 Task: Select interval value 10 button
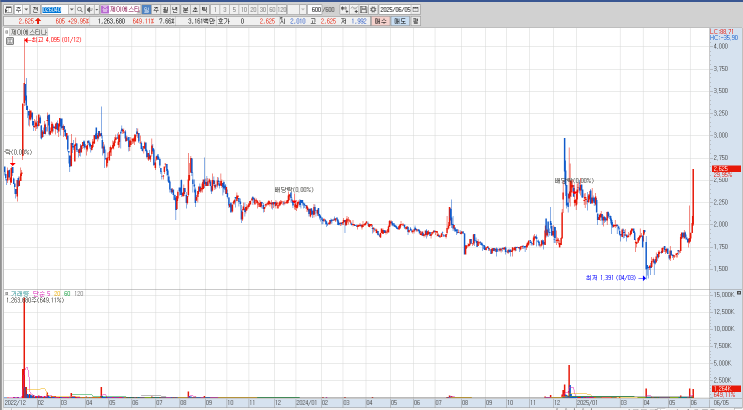(x=244, y=9)
